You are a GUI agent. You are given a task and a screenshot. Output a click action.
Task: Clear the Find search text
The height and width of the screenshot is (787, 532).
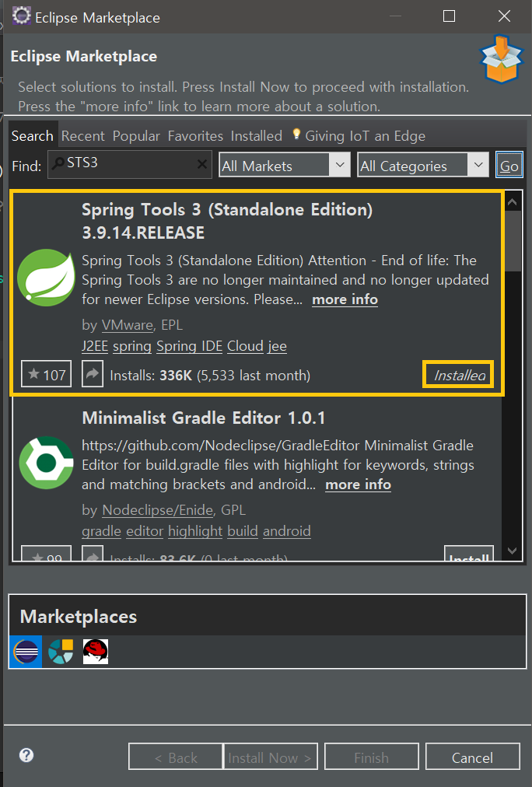[201, 164]
